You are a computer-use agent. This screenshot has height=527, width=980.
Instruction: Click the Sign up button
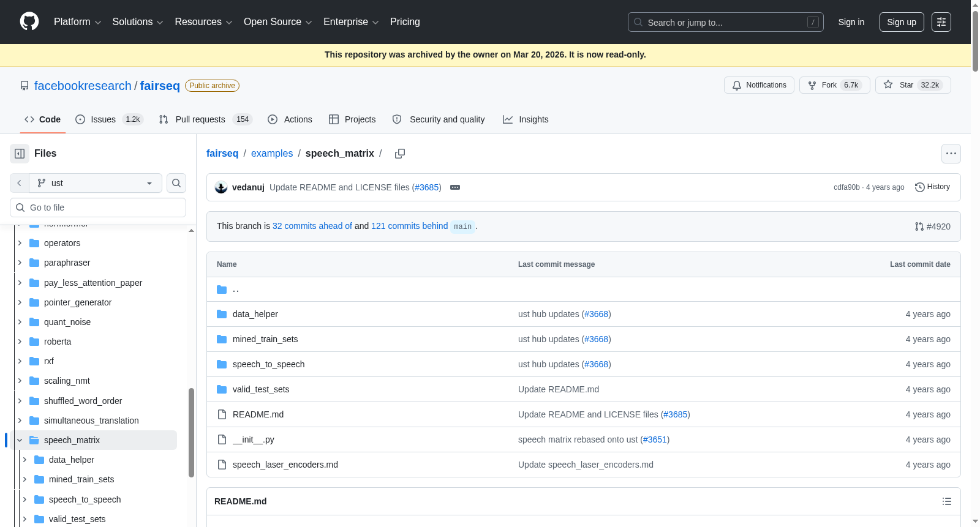click(x=902, y=22)
